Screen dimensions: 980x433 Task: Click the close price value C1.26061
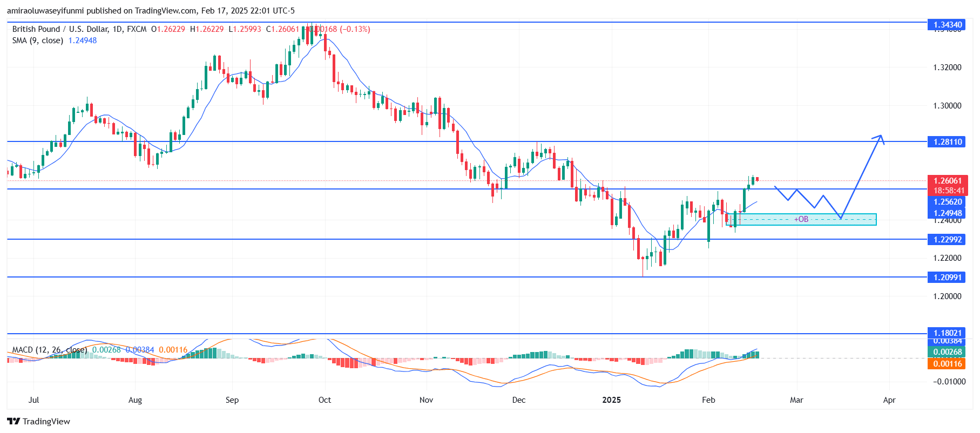tap(282, 29)
